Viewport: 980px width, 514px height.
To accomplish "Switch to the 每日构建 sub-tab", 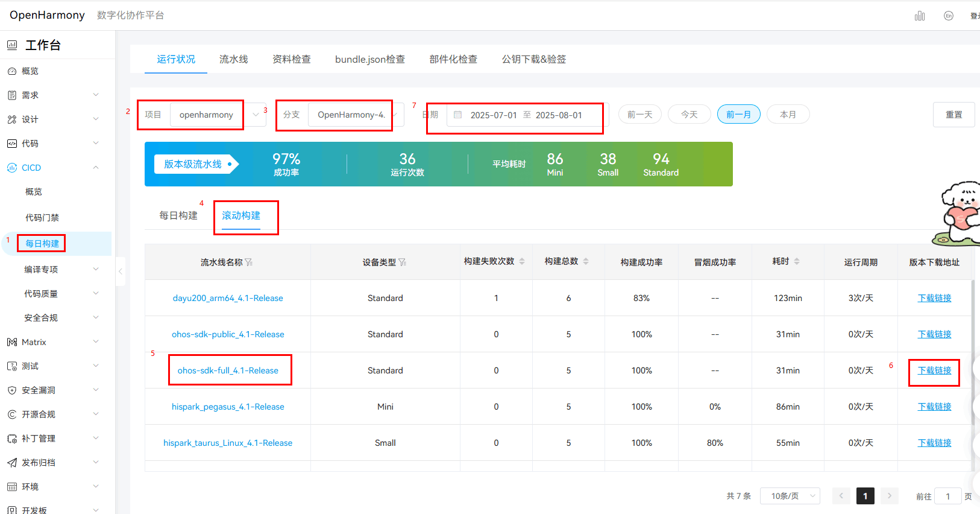I will pyautogui.click(x=178, y=215).
